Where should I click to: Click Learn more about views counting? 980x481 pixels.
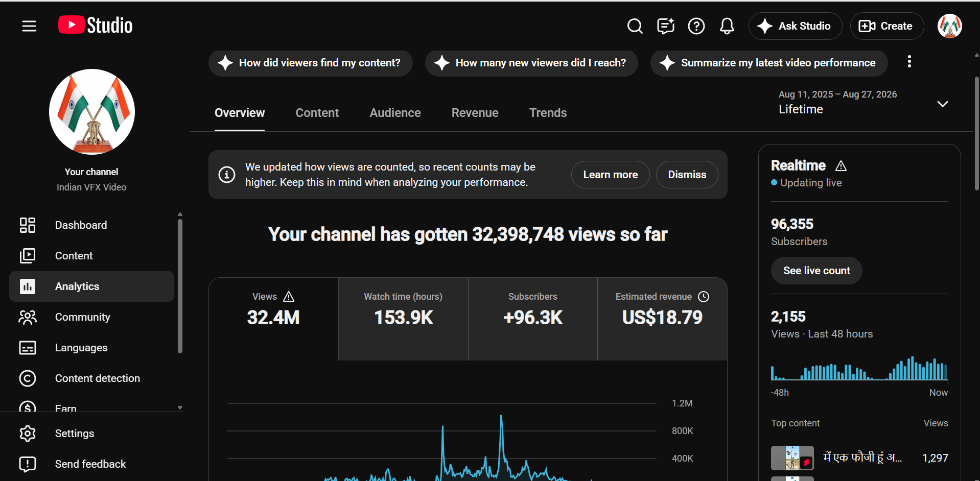pos(611,175)
